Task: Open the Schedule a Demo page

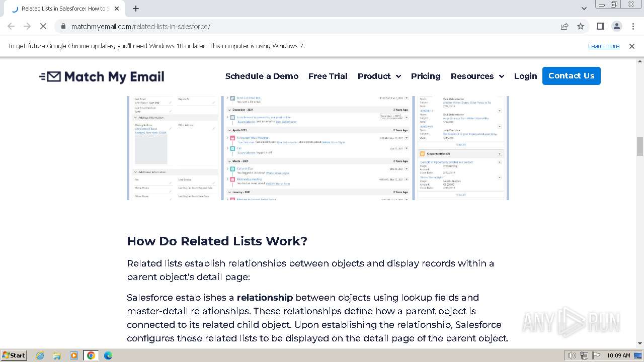Action: coord(262,76)
